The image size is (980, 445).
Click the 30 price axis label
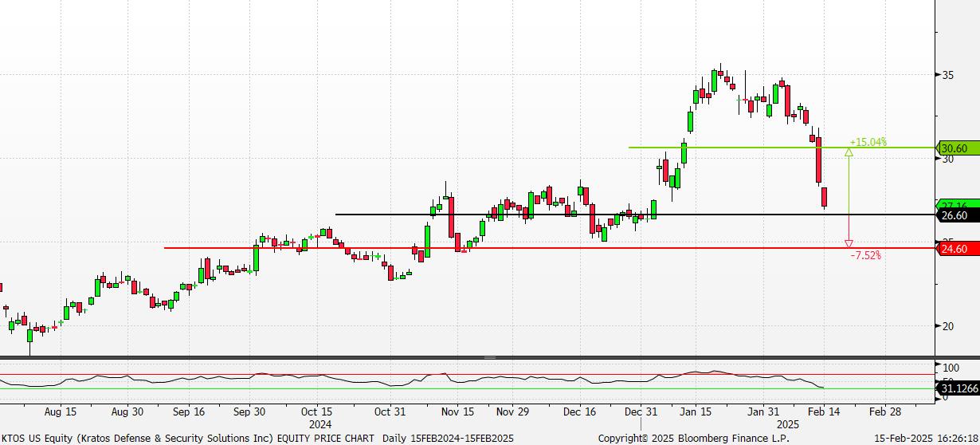coord(948,159)
